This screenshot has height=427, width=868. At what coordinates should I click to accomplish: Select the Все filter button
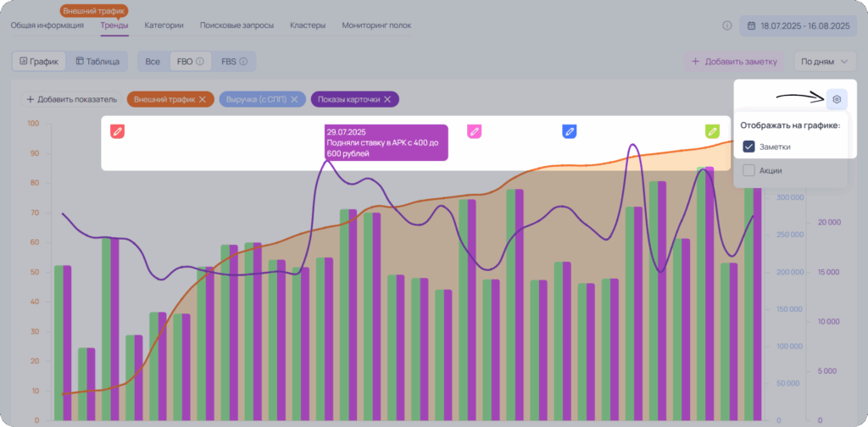(153, 61)
